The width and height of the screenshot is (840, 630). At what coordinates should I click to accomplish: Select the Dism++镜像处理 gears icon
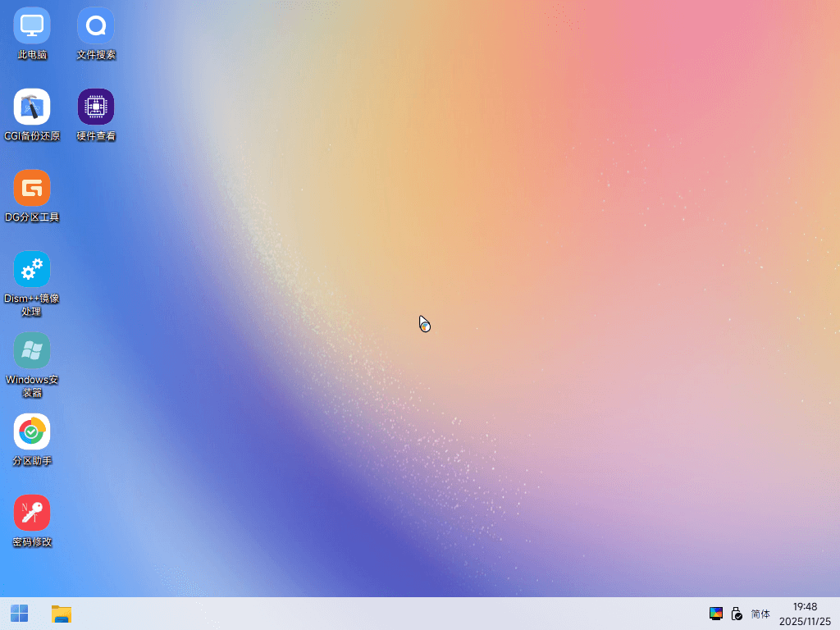(32, 269)
